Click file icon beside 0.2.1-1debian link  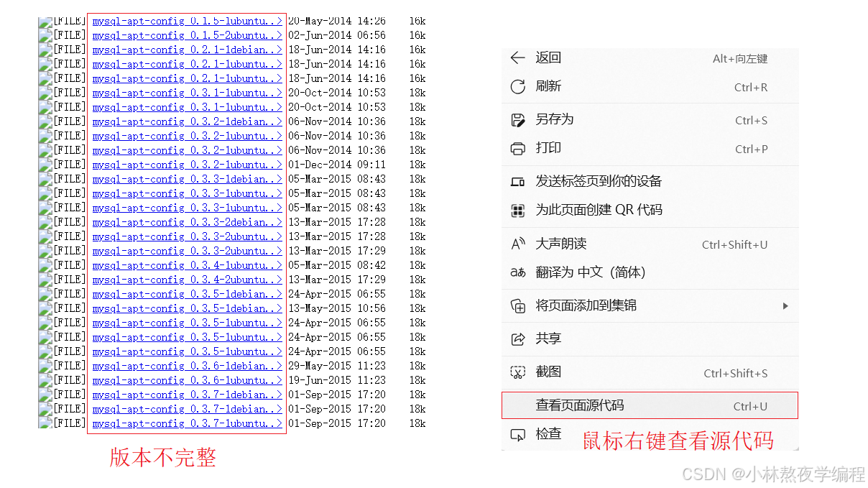(x=45, y=50)
